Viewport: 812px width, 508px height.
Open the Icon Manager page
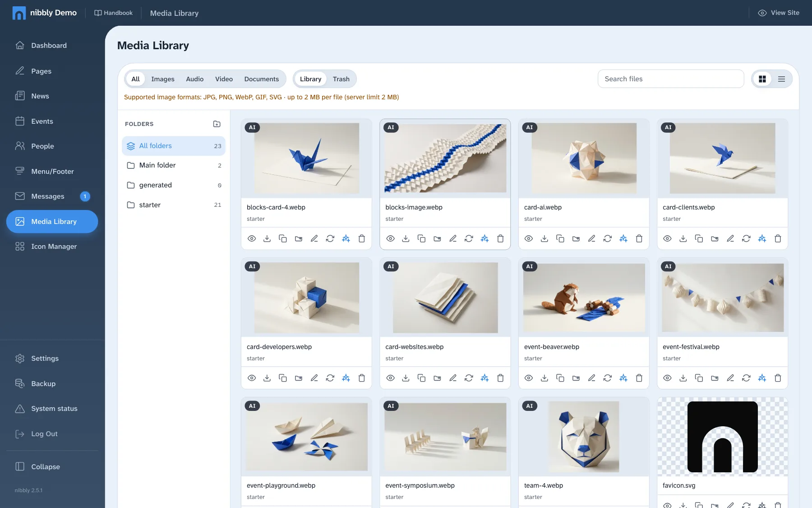pos(52,247)
